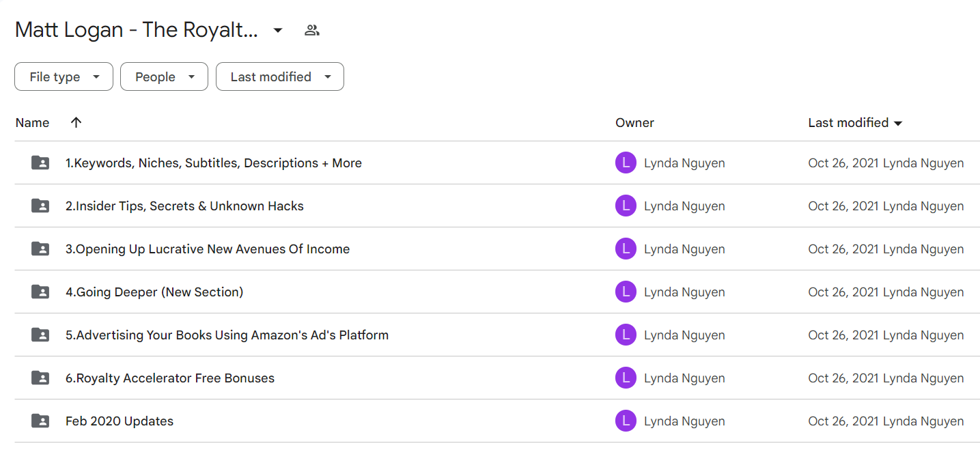Click owner avatar in 2.Insider Tips row
The width and height of the screenshot is (980, 463).
626,206
